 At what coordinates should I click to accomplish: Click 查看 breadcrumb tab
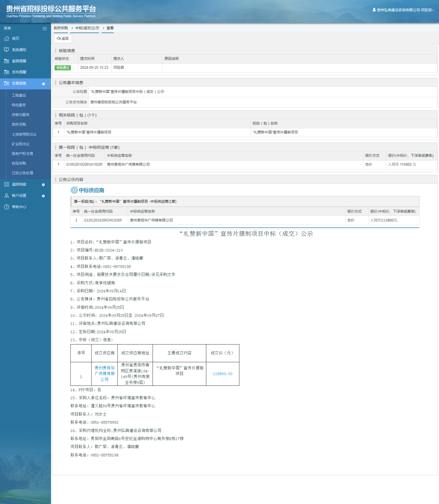(110, 28)
